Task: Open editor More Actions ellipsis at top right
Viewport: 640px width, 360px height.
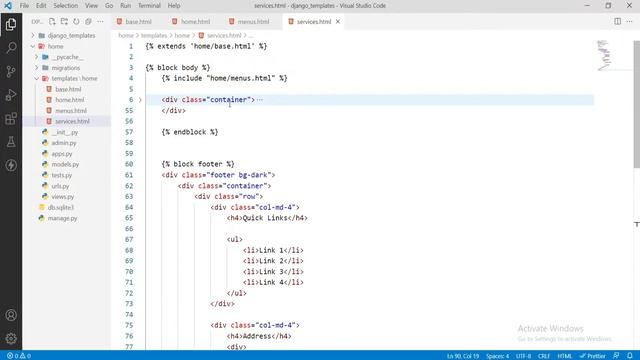Action: [x=629, y=21]
